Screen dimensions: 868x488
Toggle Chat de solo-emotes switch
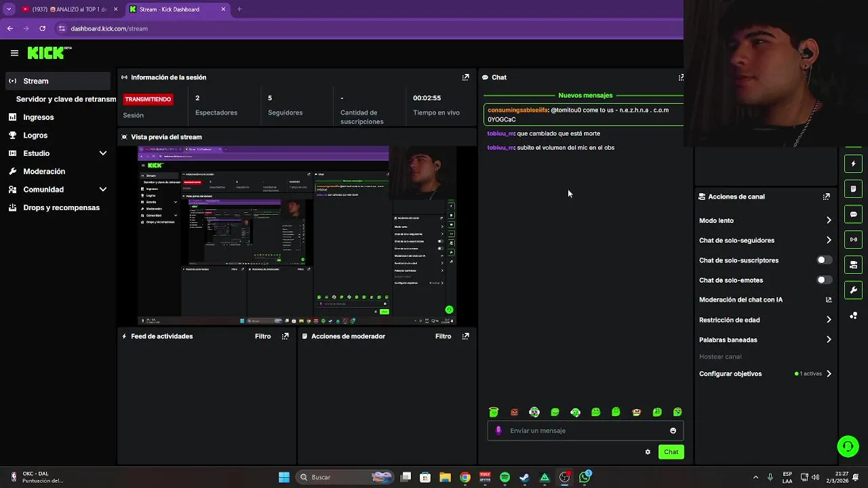(824, 280)
